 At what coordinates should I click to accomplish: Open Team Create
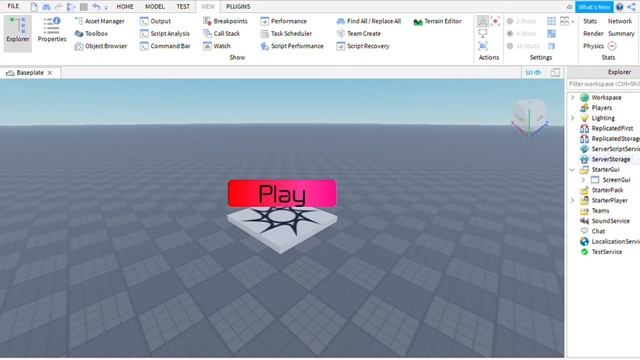(358, 33)
